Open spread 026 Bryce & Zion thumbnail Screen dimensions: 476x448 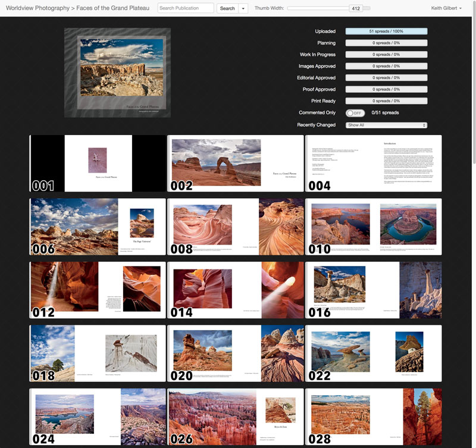point(236,416)
